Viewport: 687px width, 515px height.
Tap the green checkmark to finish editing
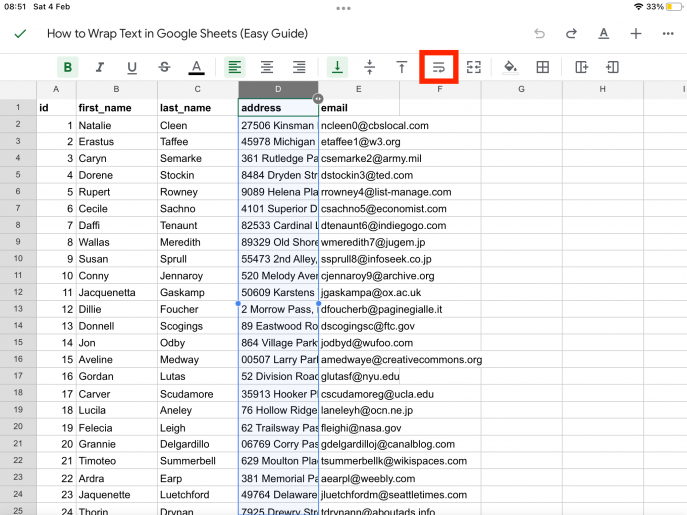click(20, 34)
